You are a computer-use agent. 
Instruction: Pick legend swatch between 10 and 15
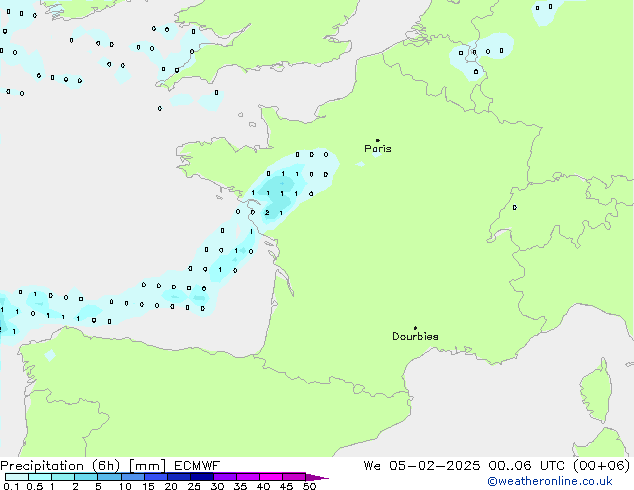pos(133,477)
